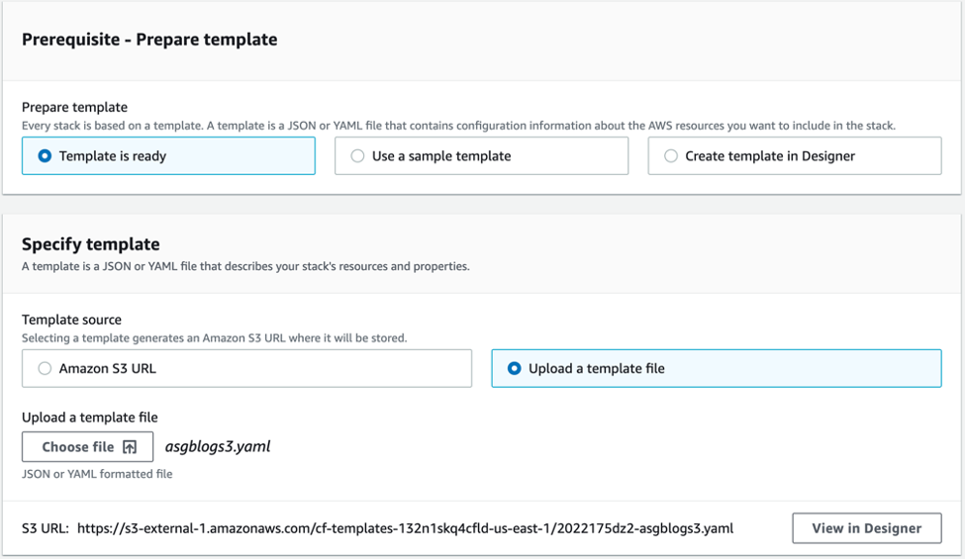Click the "Template source" field label
Viewport: 967px width, 560px height.
coord(71,320)
